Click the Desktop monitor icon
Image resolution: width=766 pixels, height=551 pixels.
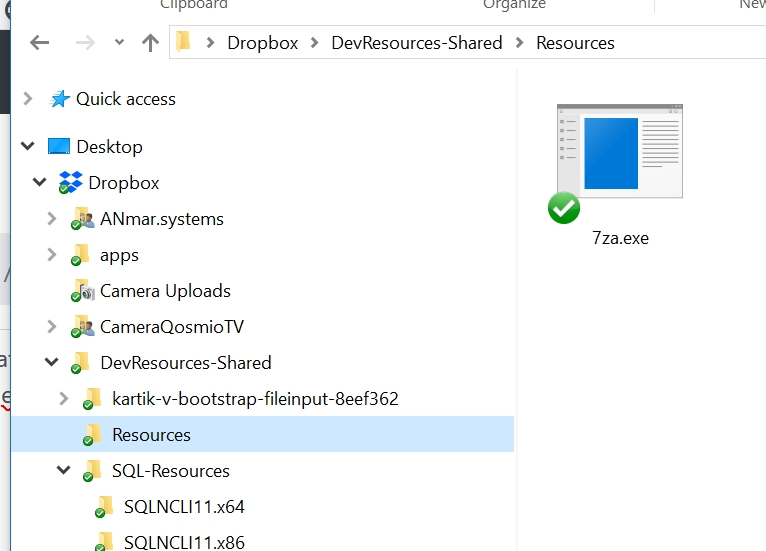pyautogui.click(x=59, y=147)
